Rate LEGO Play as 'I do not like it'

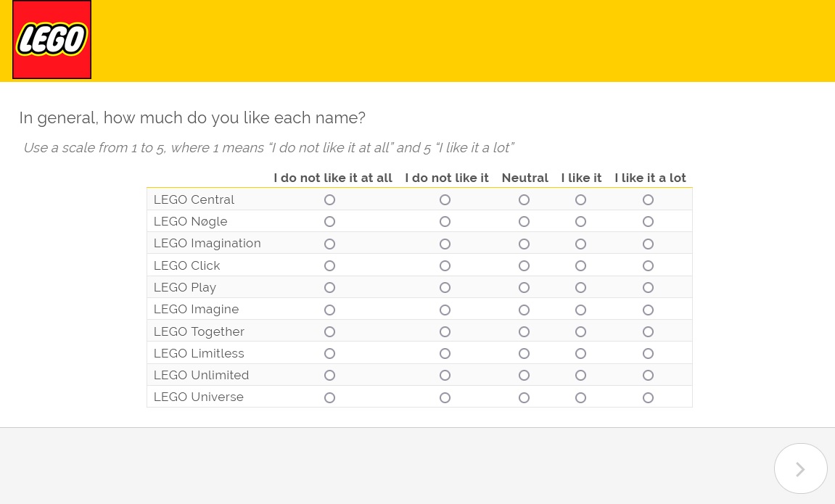coord(445,287)
